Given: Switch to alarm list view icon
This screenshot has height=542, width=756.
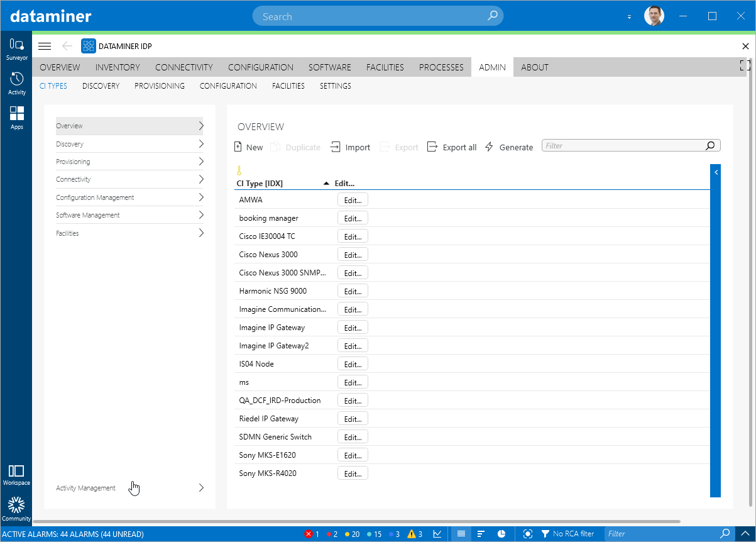Looking at the screenshot, I should 461,534.
